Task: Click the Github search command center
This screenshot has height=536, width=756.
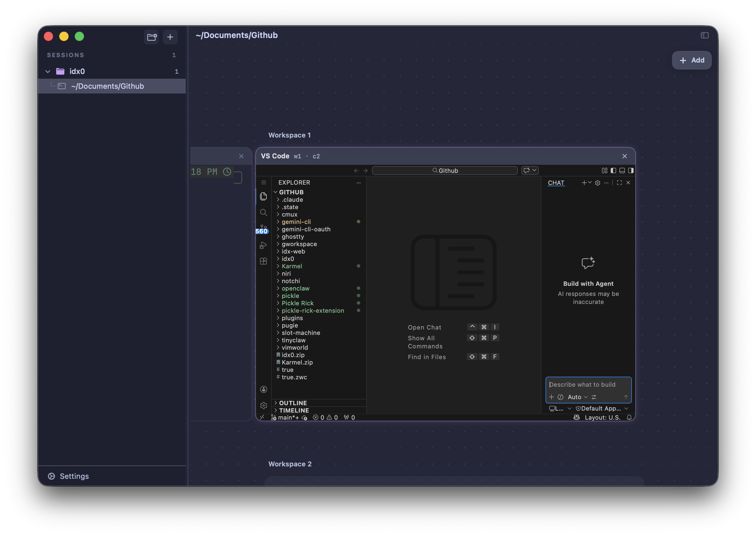Action: (x=445, y=170)
